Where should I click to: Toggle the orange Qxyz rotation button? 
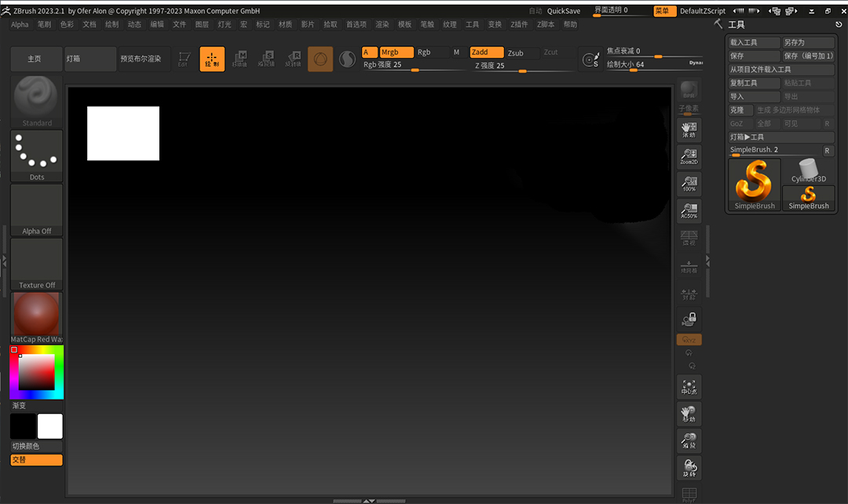(689, 340)
